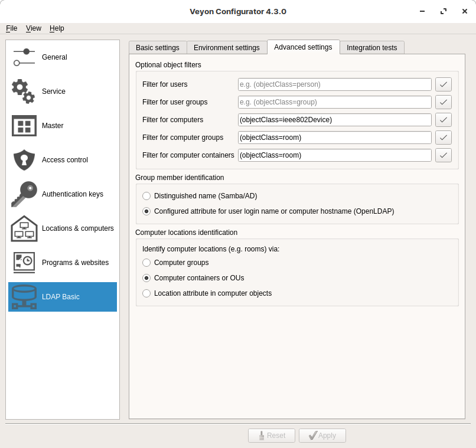Edit the Filter for computers field

pyautogui.click(x=334, y=120)
